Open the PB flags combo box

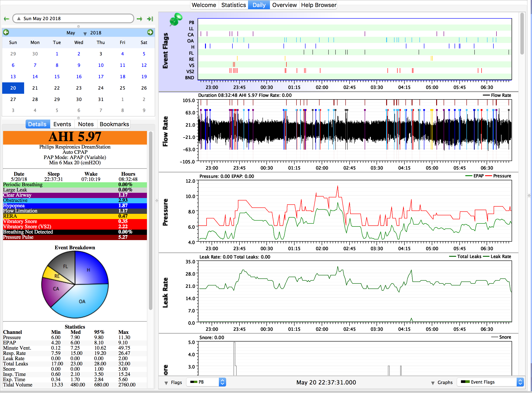(x=206, y=382)
